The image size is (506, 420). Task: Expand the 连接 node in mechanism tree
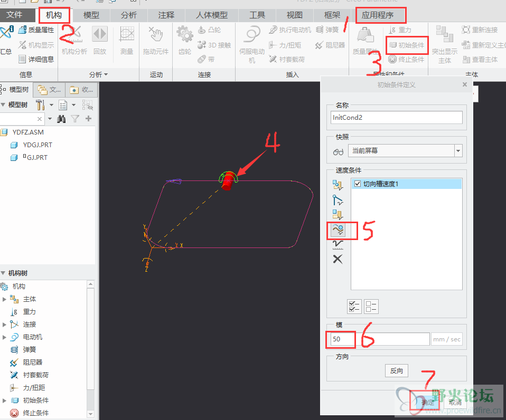click(4, 324)
